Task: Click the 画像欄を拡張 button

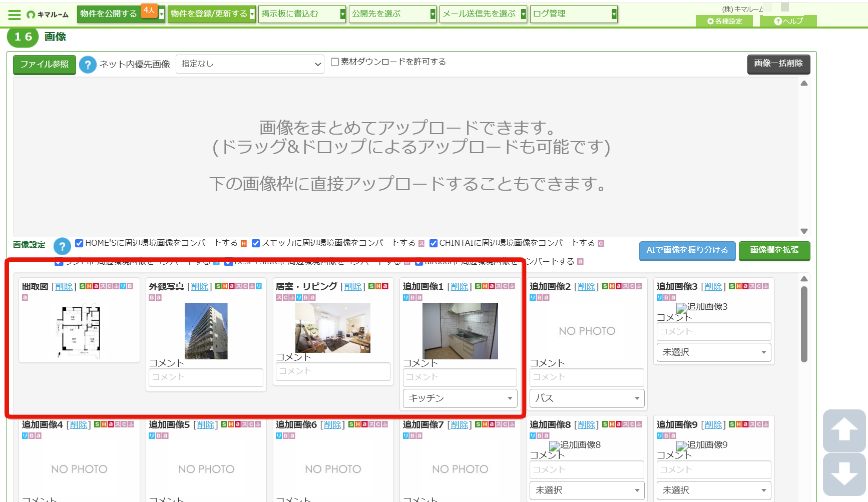Action: pyautogui.click(x=774, y=250)
